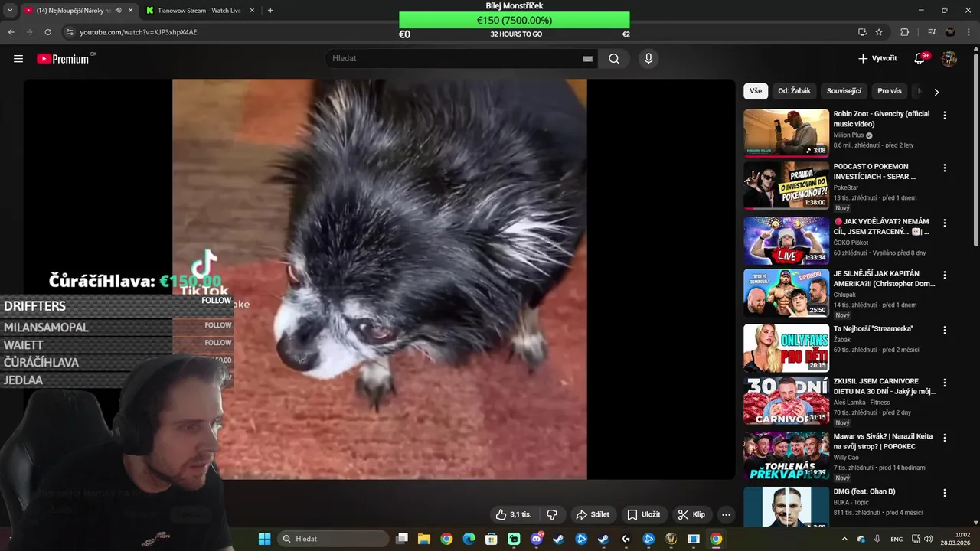Open the on-screen keyboard in the search box
Viewport: 980px width, 551px height.
point(587,59)
